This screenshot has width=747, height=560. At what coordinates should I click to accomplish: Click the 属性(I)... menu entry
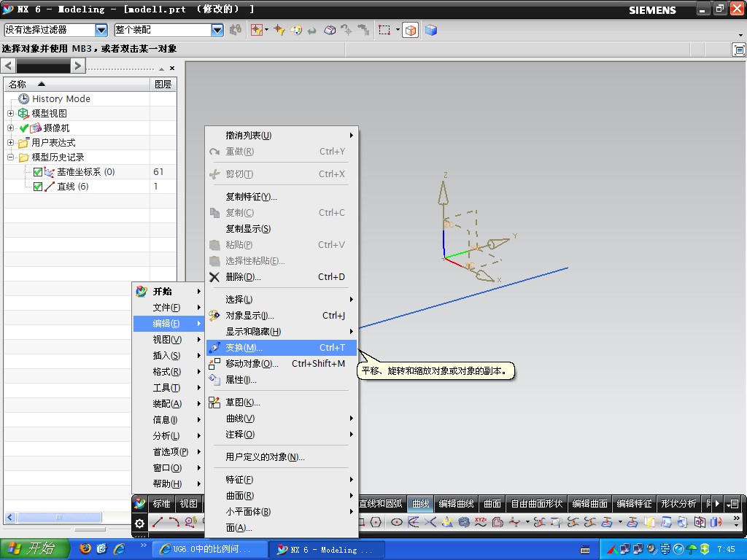pos(282,380)
